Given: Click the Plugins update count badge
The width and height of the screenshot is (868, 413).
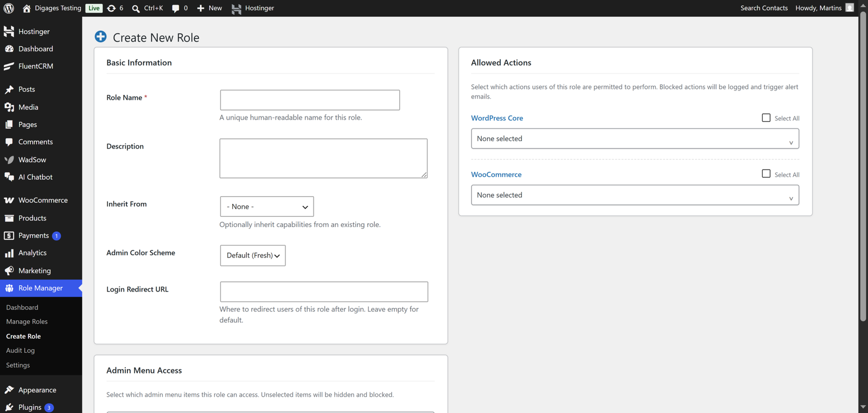Looking at the screenshot, I should pyautogui.click(x=49, y=408).
